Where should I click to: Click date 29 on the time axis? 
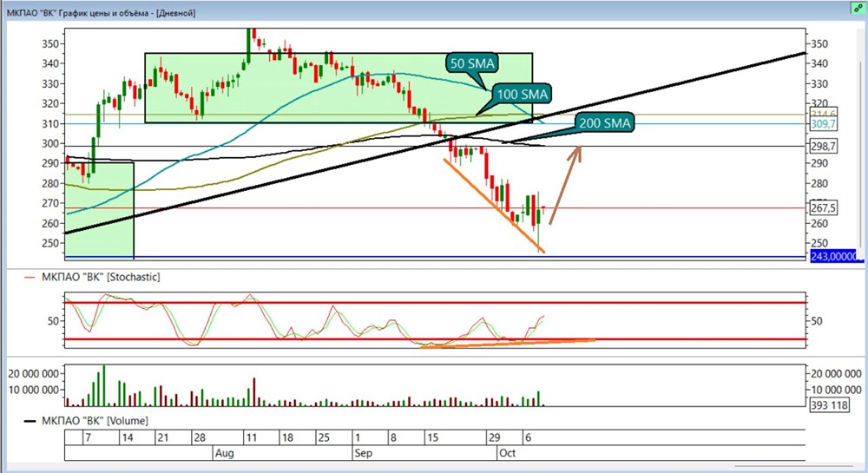pyautogui.click(x=494, y=437)
